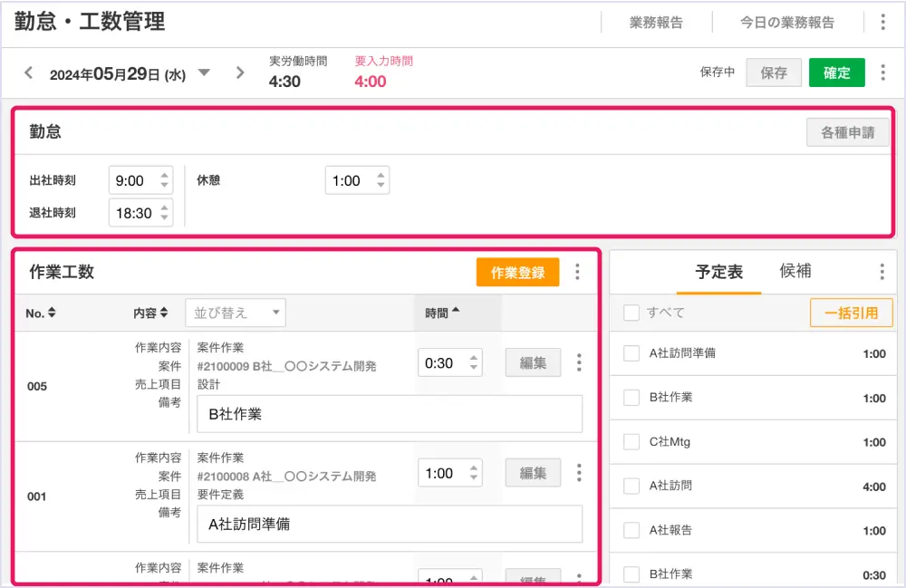
Task: Adjust 出社時刻 9:00 time stepper
Action: (x=164, y=181)
